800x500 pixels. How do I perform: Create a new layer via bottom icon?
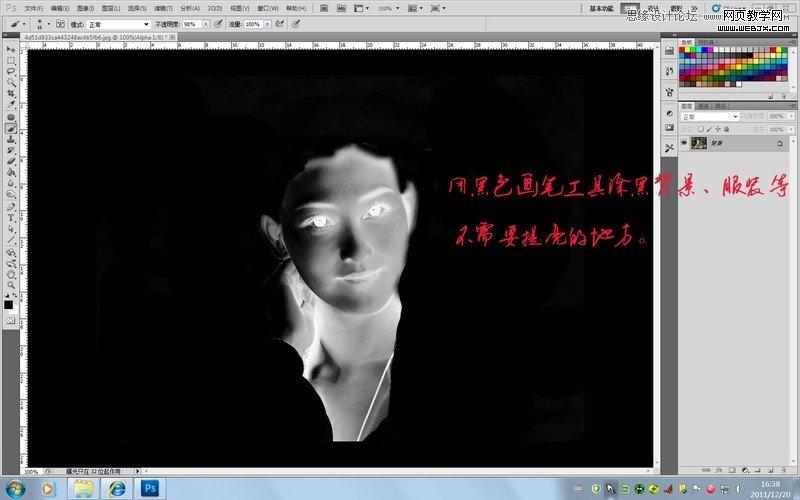coord(771,470)
